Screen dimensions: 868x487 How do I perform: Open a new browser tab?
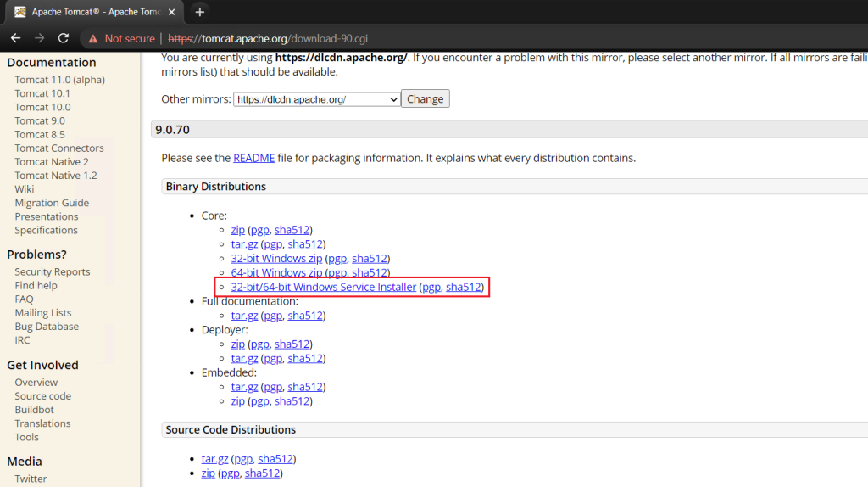200,12
